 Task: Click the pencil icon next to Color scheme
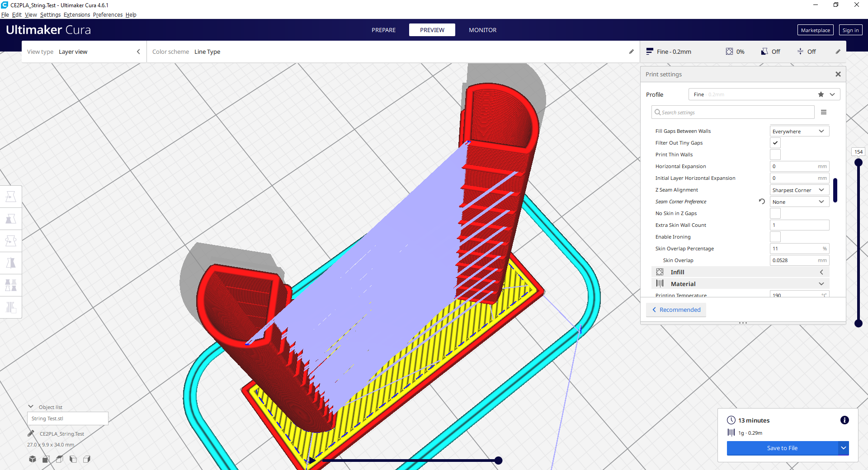click(x=632, y=52)
